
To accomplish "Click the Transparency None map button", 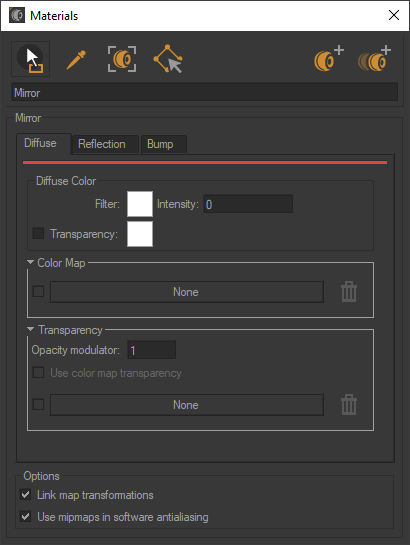I will (187, 405).
